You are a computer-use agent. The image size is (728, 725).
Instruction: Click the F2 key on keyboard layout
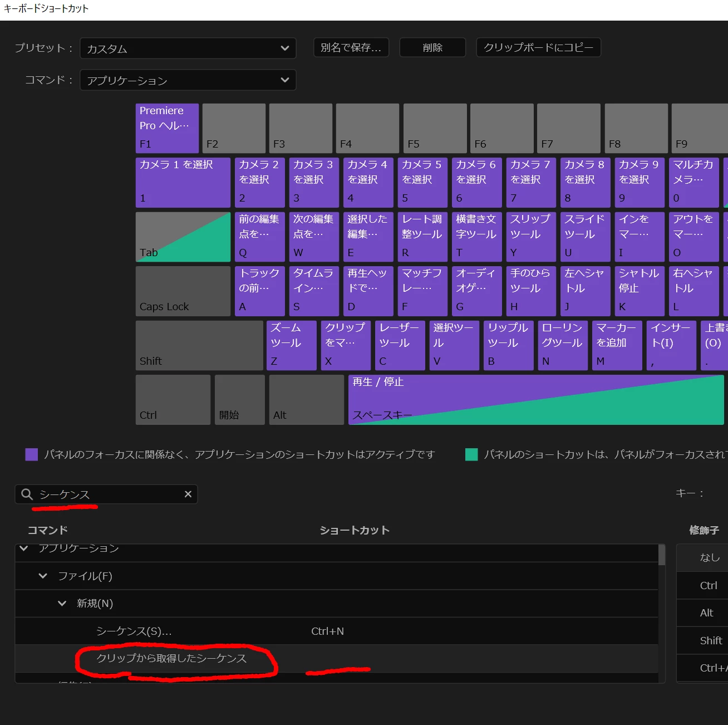[234, 128]
